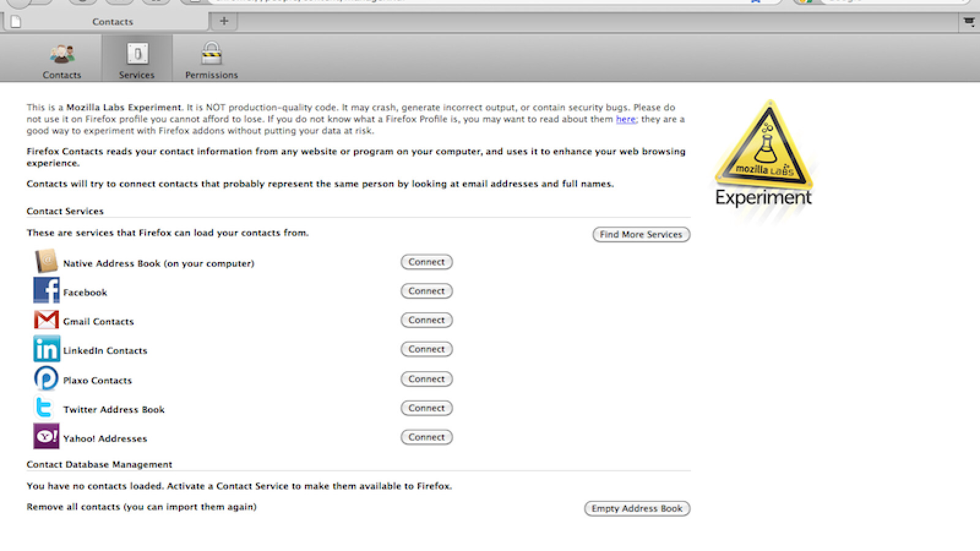Click the Twitter bird icon
The height and width of the screenshot is (551, 980).
tap(44, 408)
